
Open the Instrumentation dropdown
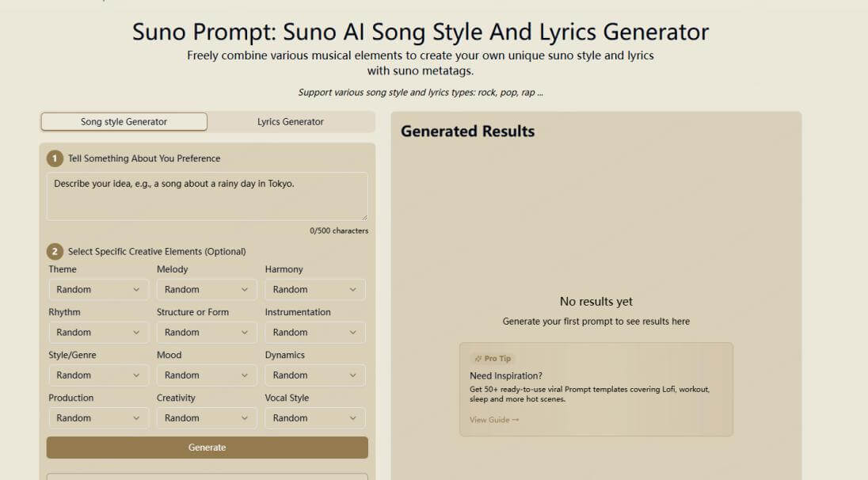pyautogui.click(x=314, y=332)
